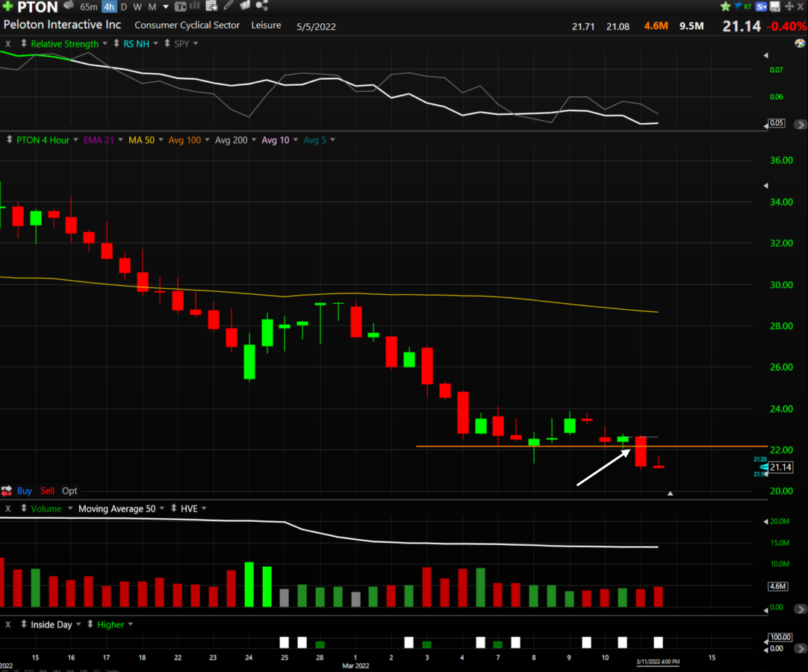Open the blue S dropdown icon
The height and width of the screenshot is (672, 808).
pyautogui.click(x=761, y=7)
